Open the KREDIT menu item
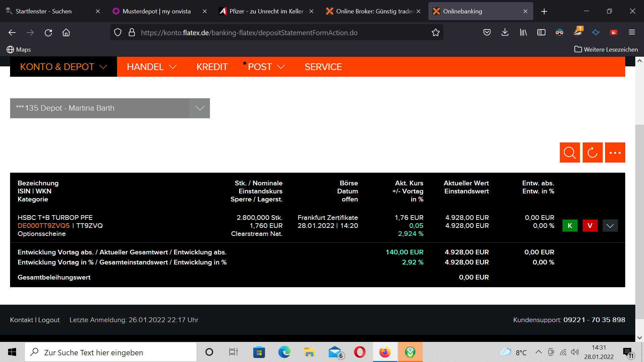644x362 pixels. (x=212, y=67)
